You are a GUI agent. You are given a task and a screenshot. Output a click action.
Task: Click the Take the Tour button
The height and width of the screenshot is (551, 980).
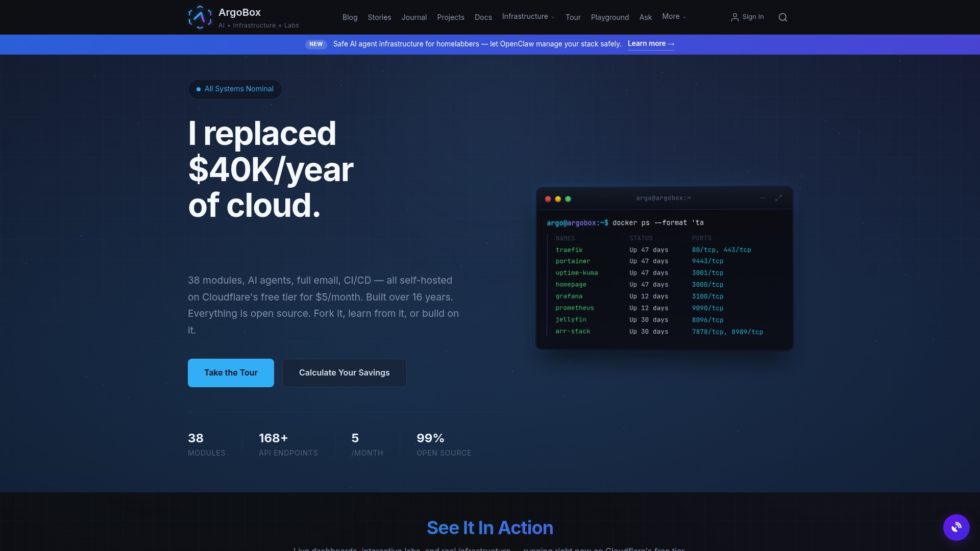(x=230, y=372)
